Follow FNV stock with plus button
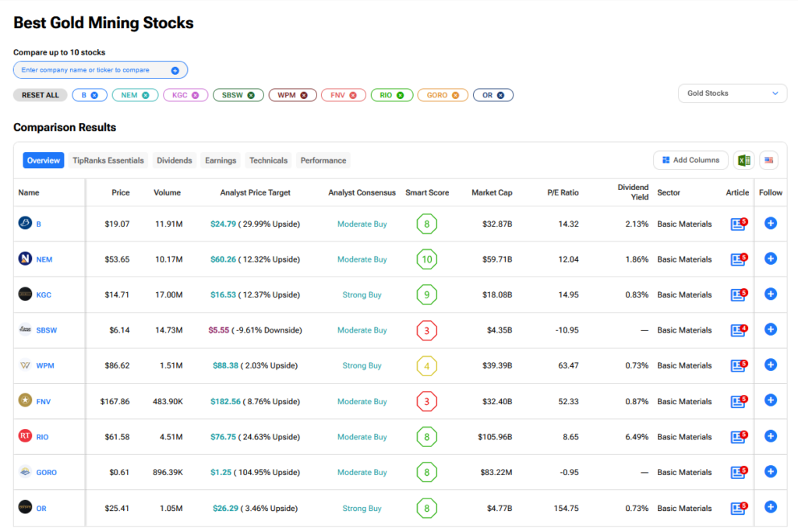This screenshot has width=798, height=532. [x=771, y=400]
